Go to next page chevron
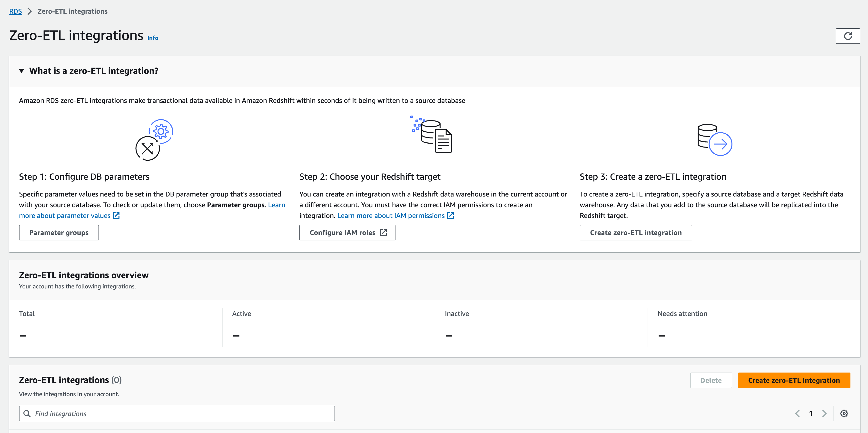 click(824, 413)
